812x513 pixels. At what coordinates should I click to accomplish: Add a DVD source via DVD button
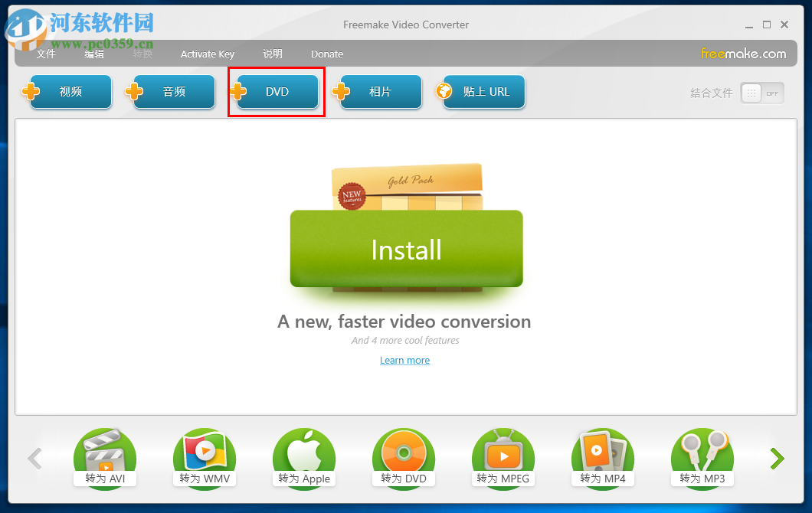pyautogui.click(x=274, y=92)
